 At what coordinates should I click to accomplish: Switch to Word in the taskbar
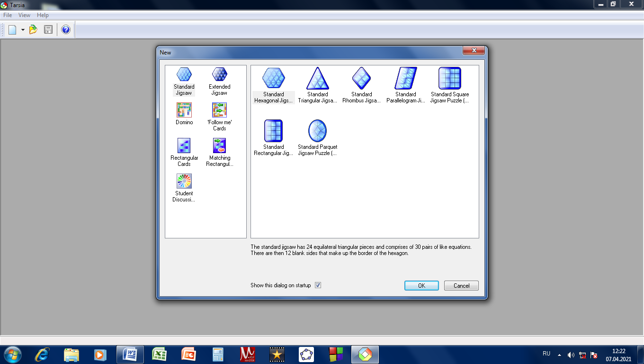[130, 355]
